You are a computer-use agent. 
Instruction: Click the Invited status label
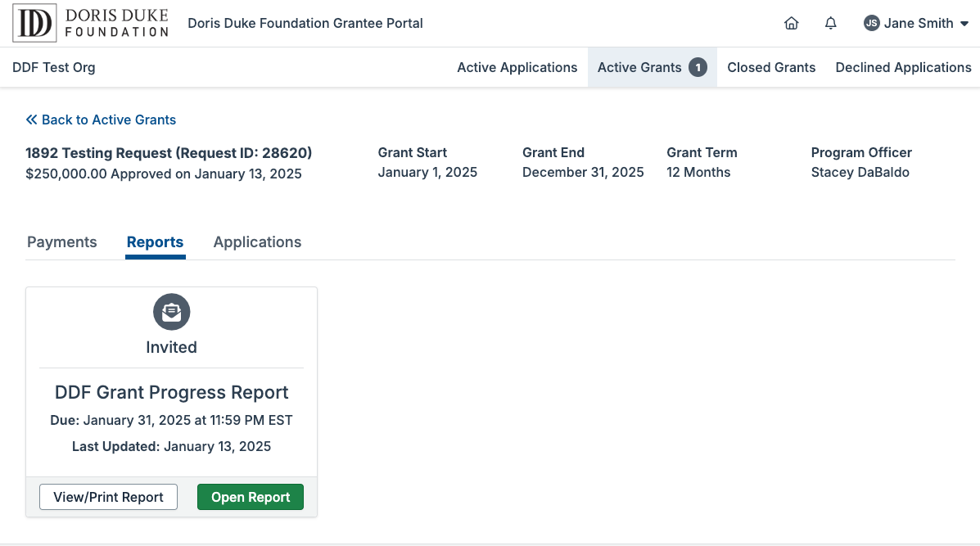(x=171, y=347)
